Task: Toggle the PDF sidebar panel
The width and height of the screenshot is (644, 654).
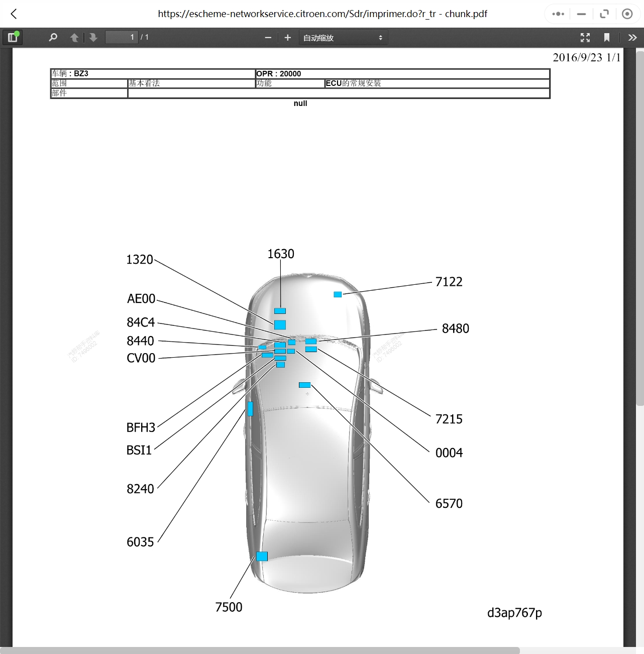Action: (13, 37)
